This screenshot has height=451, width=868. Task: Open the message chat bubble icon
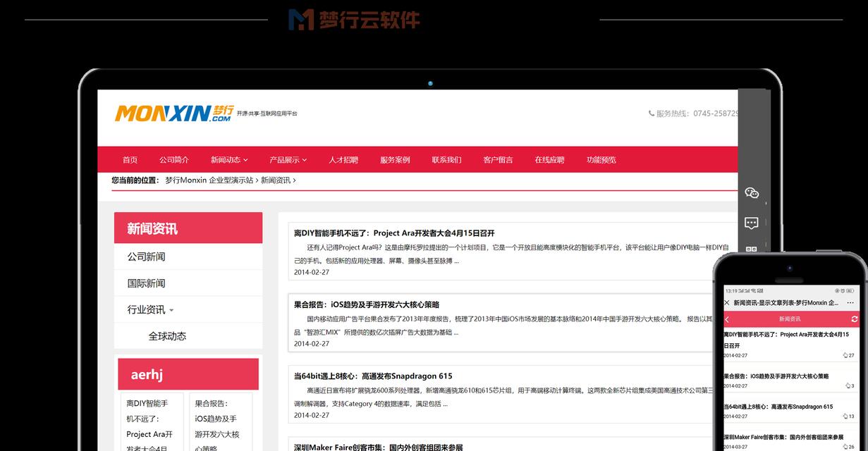[x=752, y=223]
